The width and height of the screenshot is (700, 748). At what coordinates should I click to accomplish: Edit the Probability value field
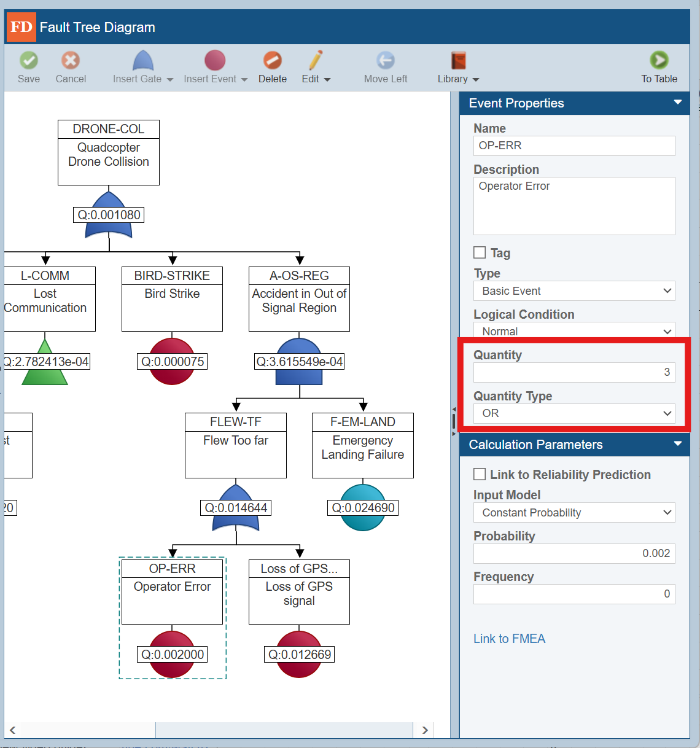[x=574, y=553]
